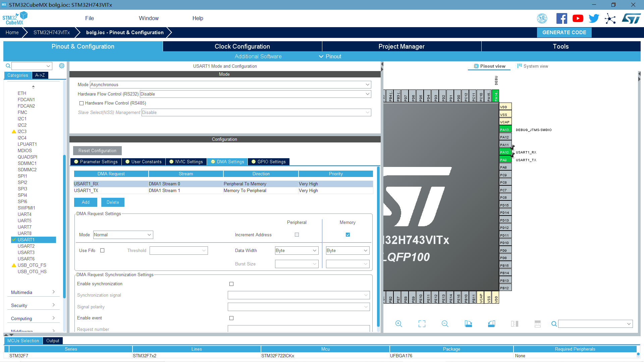644x362 pixels.
Task: Click the category search input field
Action: pyautogui.click(x=32, y=66)
